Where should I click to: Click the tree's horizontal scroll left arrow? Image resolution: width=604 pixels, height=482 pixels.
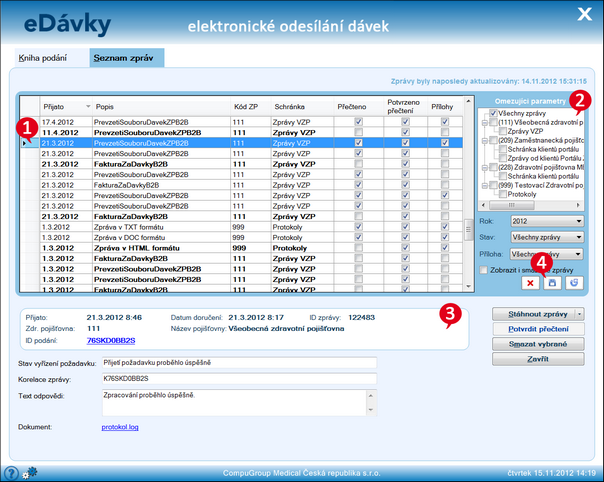pos(483,205)
